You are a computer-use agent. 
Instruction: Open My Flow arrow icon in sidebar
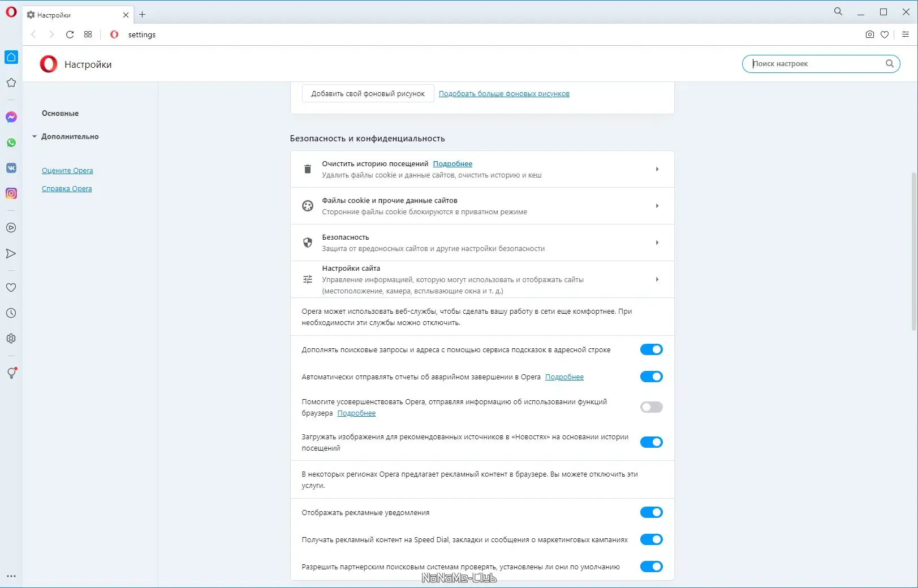pos(11,253)
